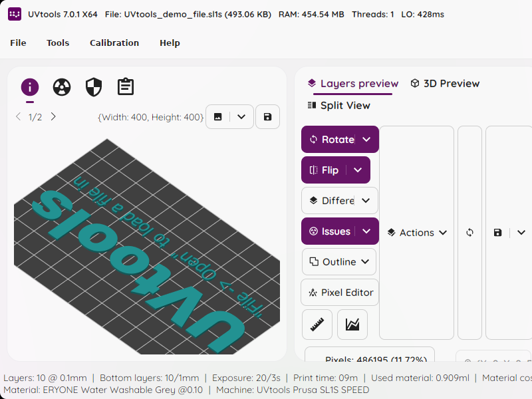Open the Calibration menu
This screenshot has height=399, width=532.
point(114,43)
